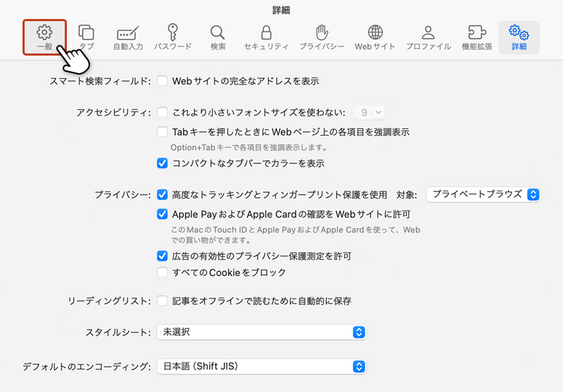Click the Touch ID と Apple Pay description text

tap(295, 235)
